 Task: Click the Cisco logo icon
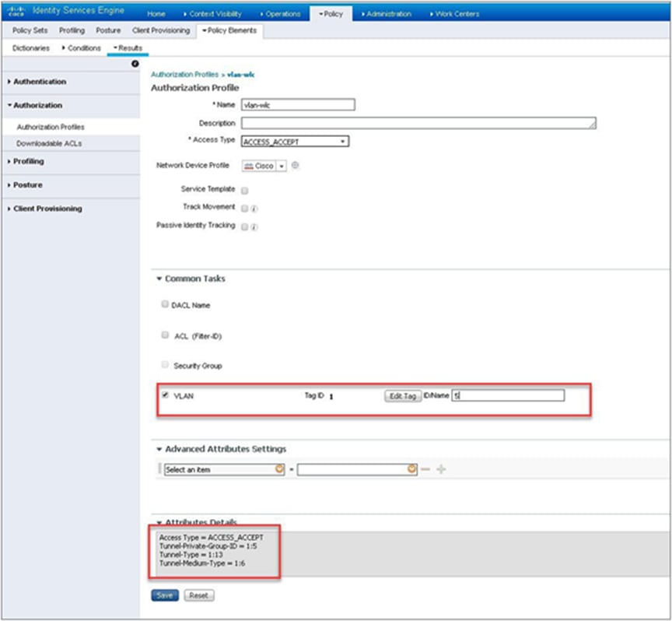point(17,10)
